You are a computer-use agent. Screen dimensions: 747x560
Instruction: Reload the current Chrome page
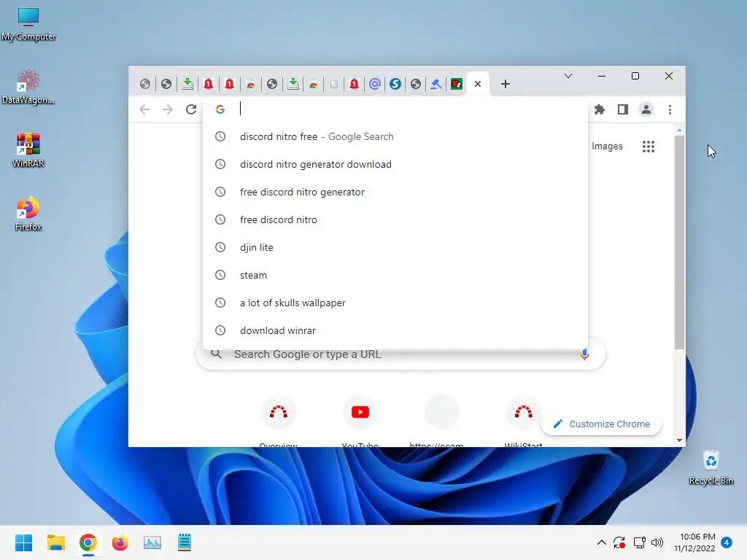coord(191,109)
